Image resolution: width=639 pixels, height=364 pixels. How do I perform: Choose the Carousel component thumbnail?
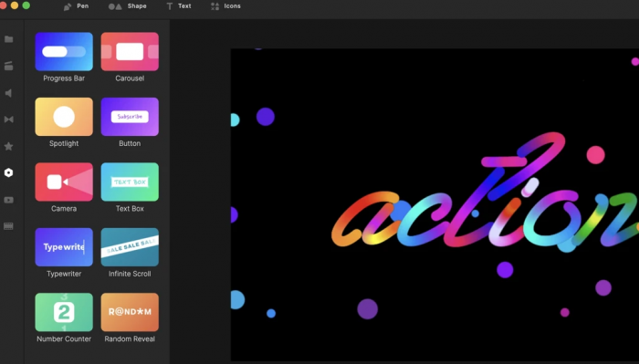pos(130,52)
